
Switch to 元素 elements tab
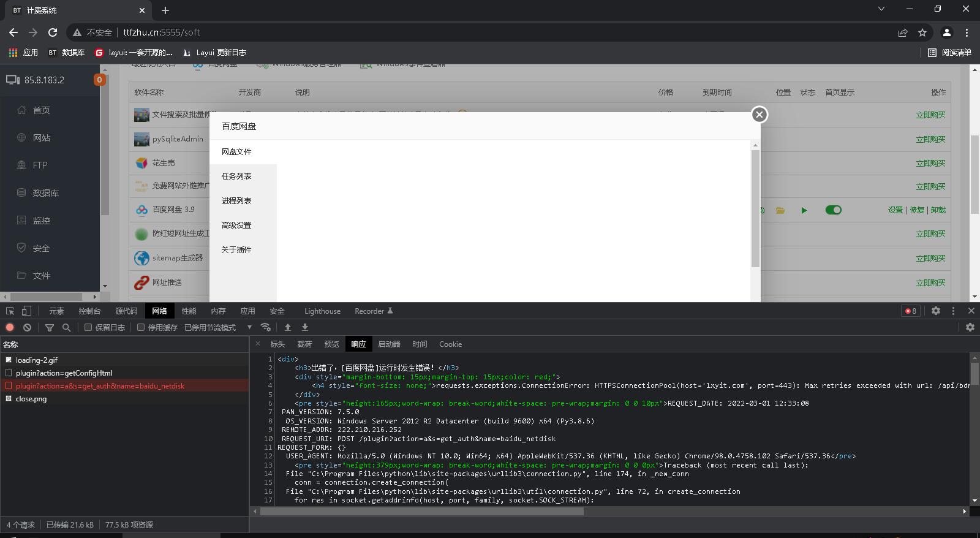coord(56,311)
